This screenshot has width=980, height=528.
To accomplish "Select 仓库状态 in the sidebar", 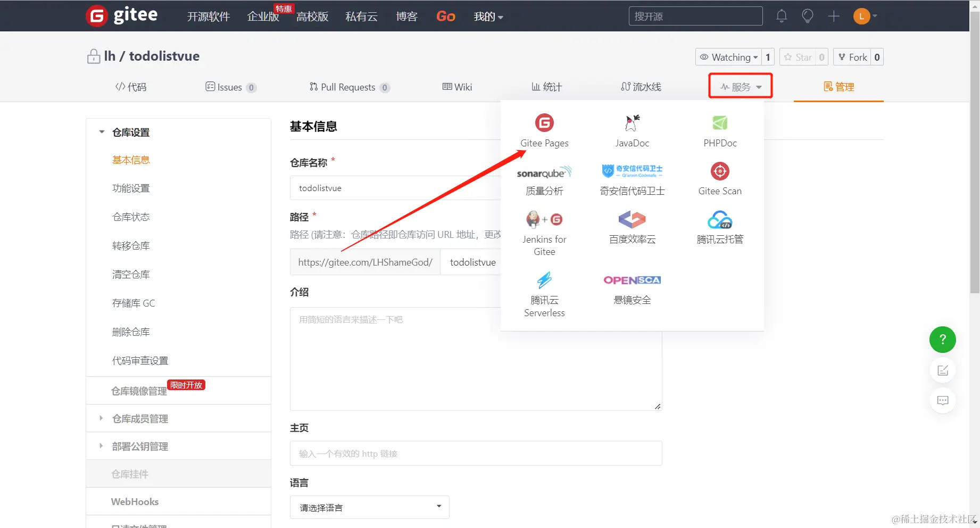I will (131, 217).
